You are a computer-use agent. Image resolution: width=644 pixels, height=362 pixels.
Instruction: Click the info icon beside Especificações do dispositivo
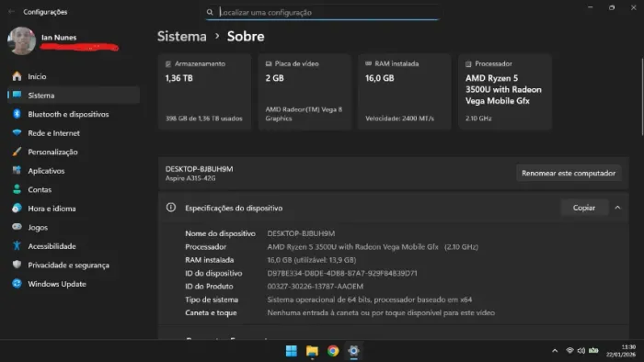click(x=171, y=208)
